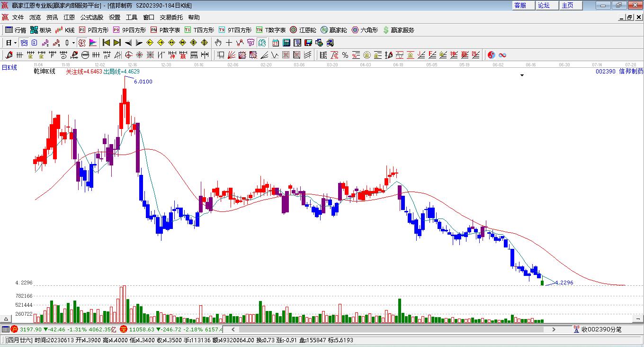Screen dimensions: 644x347
Task: Open the T四方形 tool
Action: (x=199, y=30)
